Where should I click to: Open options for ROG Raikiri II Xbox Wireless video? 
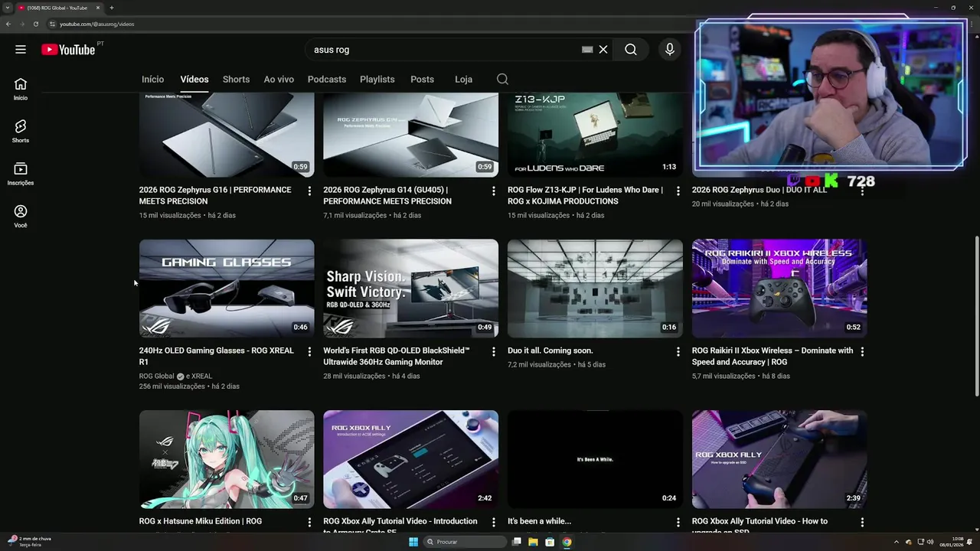[x=862, y=351]
